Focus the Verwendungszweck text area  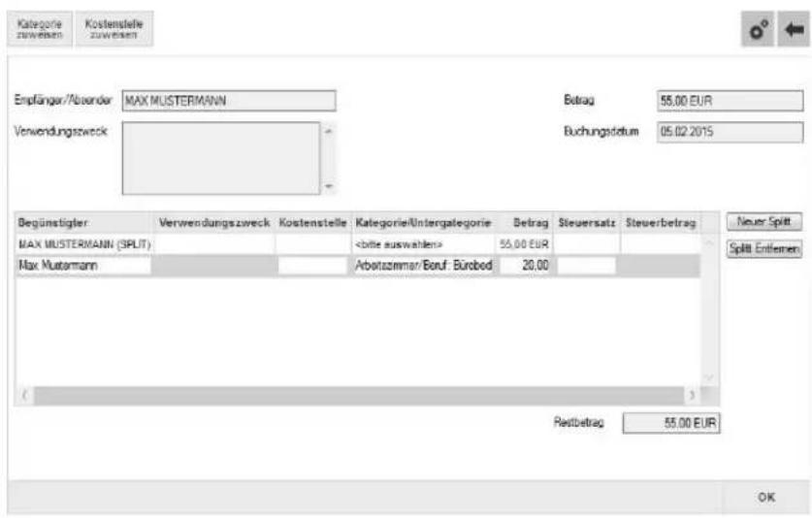click(x=221, y=158)
